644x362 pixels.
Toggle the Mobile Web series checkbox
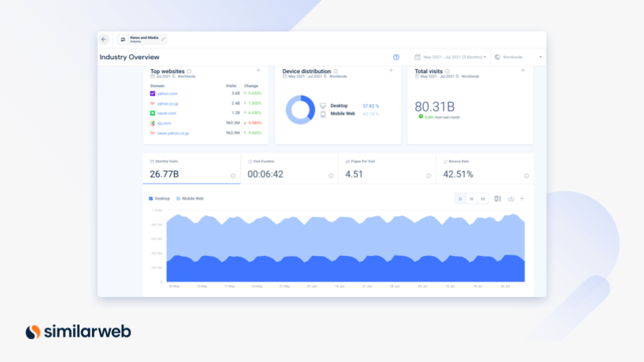178,198
